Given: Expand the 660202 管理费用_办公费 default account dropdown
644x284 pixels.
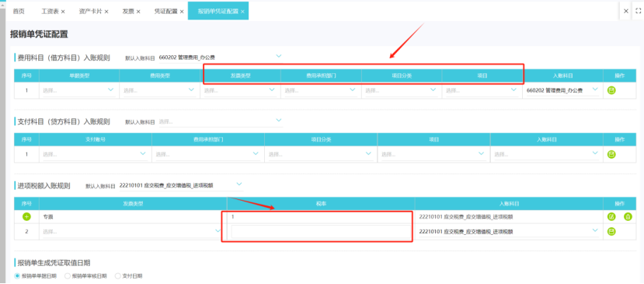Looking at the screenshot, I should (221, 58).
